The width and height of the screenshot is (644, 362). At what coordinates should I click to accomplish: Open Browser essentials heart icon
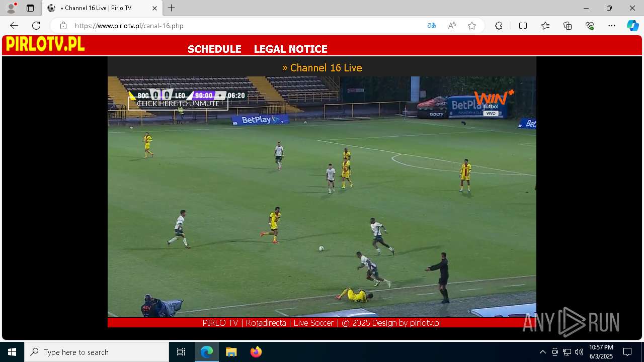click(x=590, y=26)
